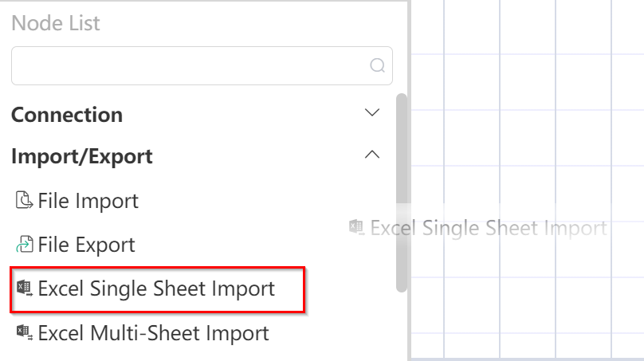This screenshot has width=644, height=361.
Task: Select the File Import label
Action: 88,201
